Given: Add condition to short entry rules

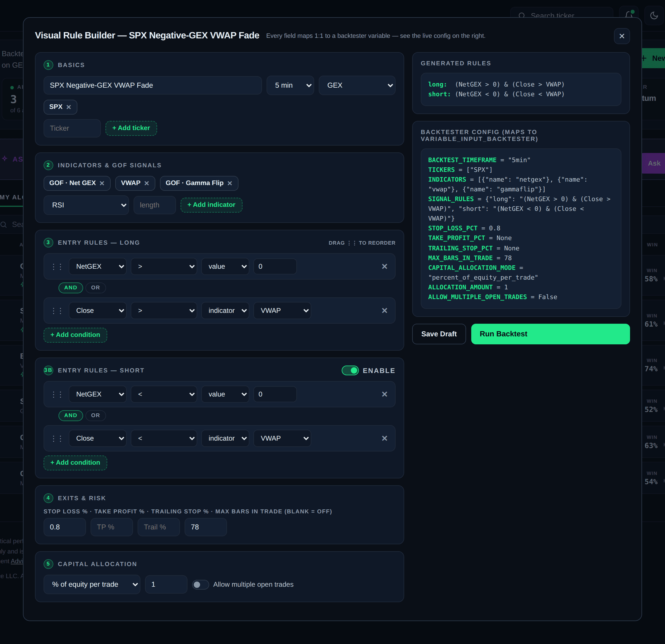Looking at the screenshot, I should 75,463.
